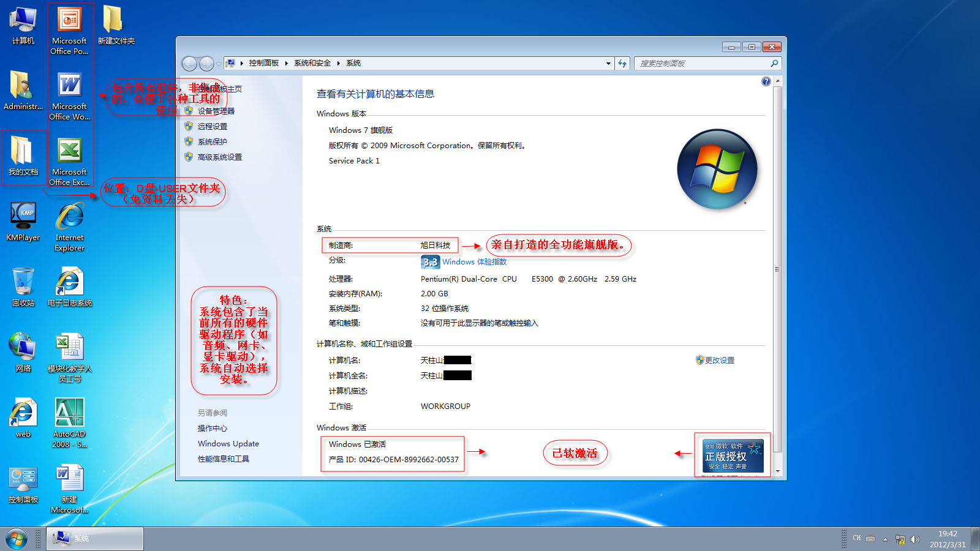
Task: Click the search magnifier in 搜索控制面板 box
Action: coord(774,64)
